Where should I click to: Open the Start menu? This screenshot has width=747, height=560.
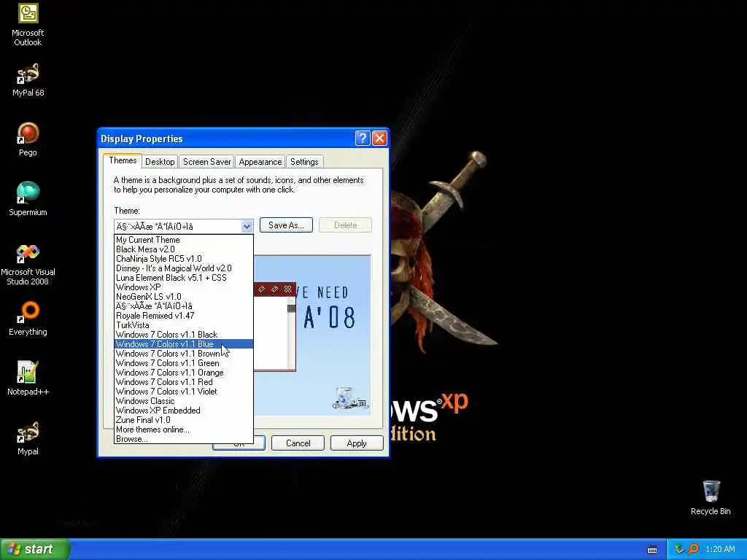click(x=34, y=549)
